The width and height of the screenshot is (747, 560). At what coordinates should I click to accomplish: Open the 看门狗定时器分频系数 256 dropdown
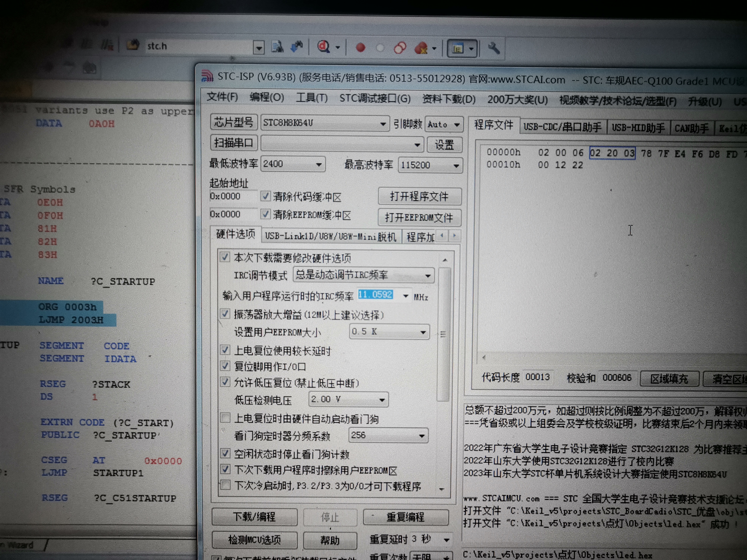click(421, 436)
